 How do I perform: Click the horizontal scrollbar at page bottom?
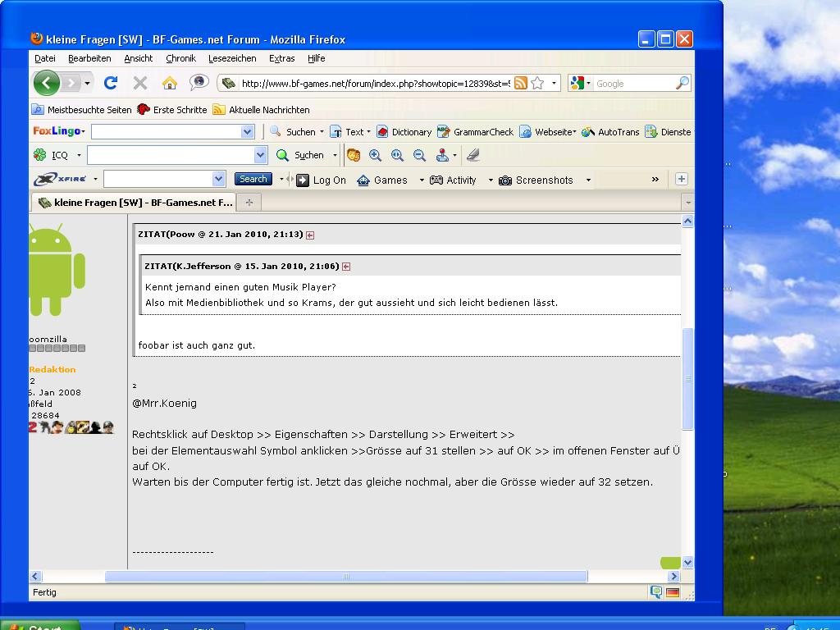tap(345, 576)
